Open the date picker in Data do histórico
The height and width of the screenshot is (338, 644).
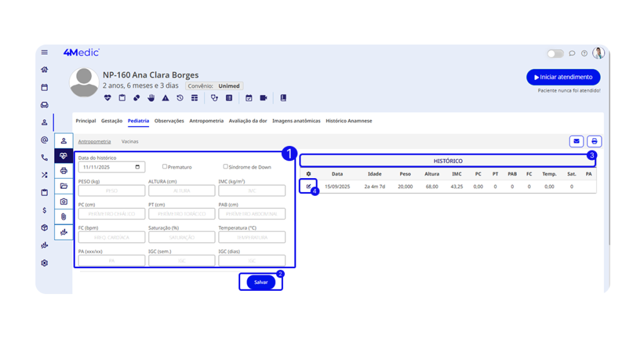138,167
